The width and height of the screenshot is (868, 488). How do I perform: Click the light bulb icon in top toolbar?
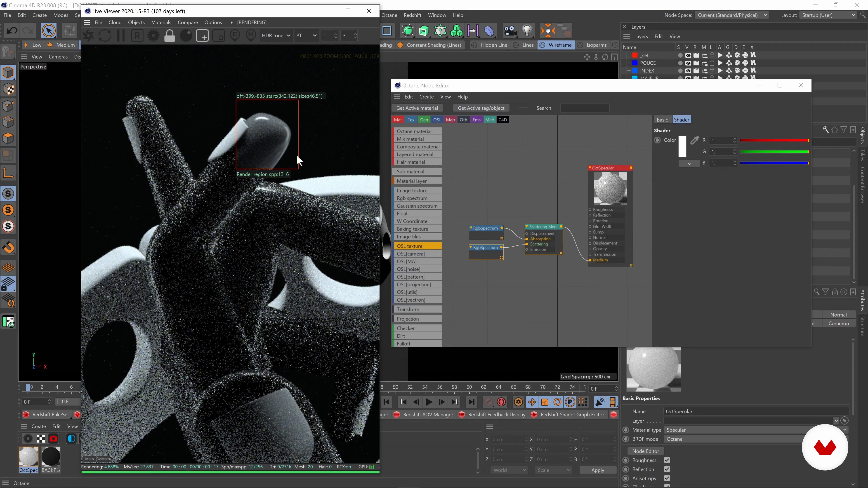pos(527,31)
